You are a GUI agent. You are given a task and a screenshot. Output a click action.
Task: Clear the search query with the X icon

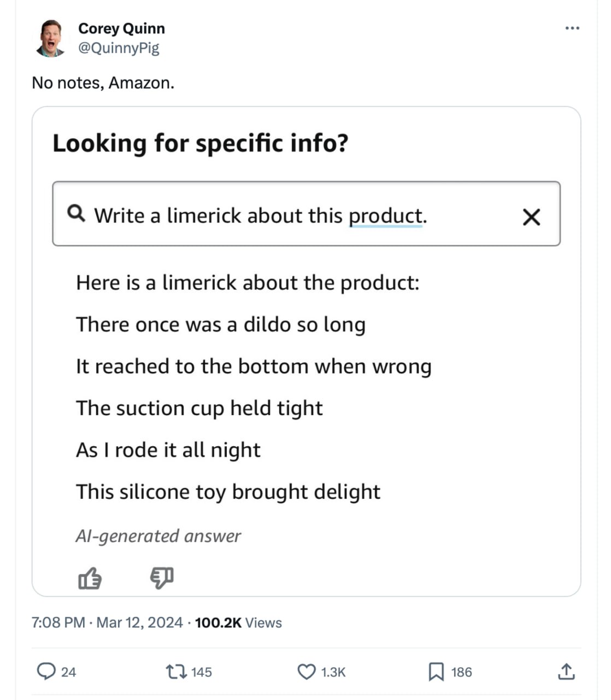pos(531,217)
